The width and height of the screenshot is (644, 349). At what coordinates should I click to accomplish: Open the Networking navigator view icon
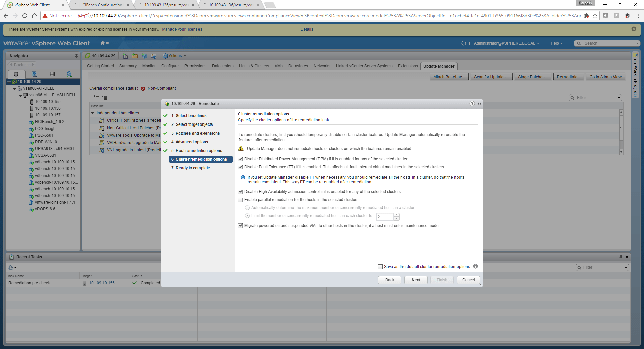tap(69, 74)
